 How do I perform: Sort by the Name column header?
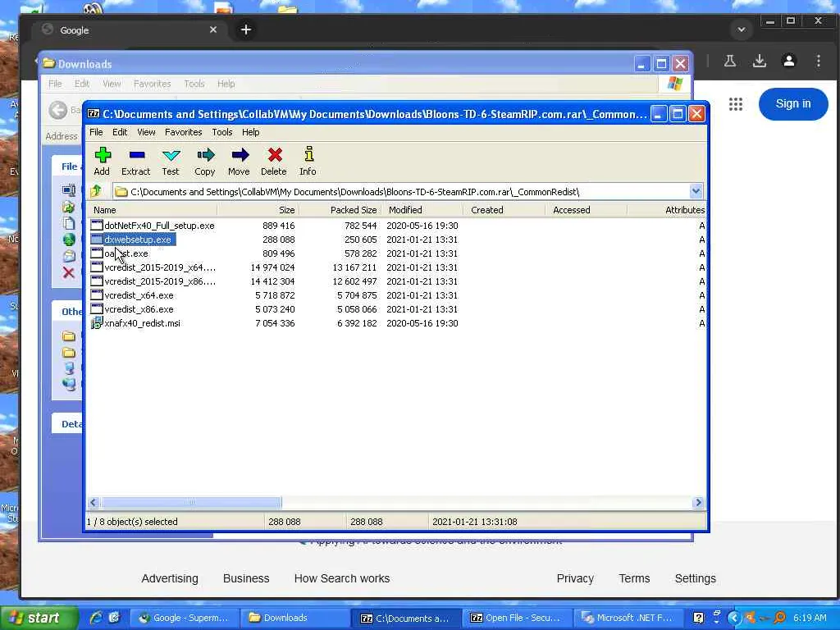(152, 210)
